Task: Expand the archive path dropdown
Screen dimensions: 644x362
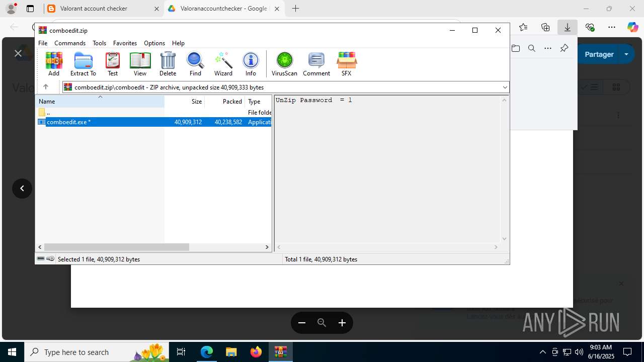Action: tap(505, 87)
